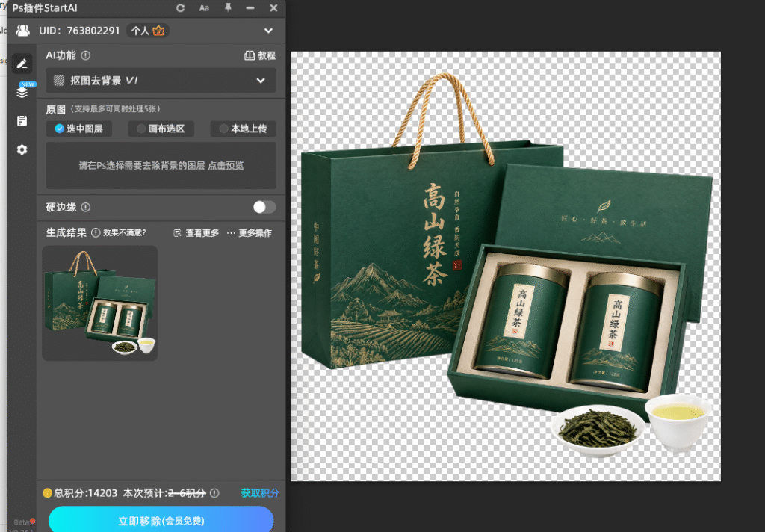This screenshot has width=765, height=532.
Task: Click the user avatar icon next to UID
Action: pyautogui.click(x=22, y=31)
